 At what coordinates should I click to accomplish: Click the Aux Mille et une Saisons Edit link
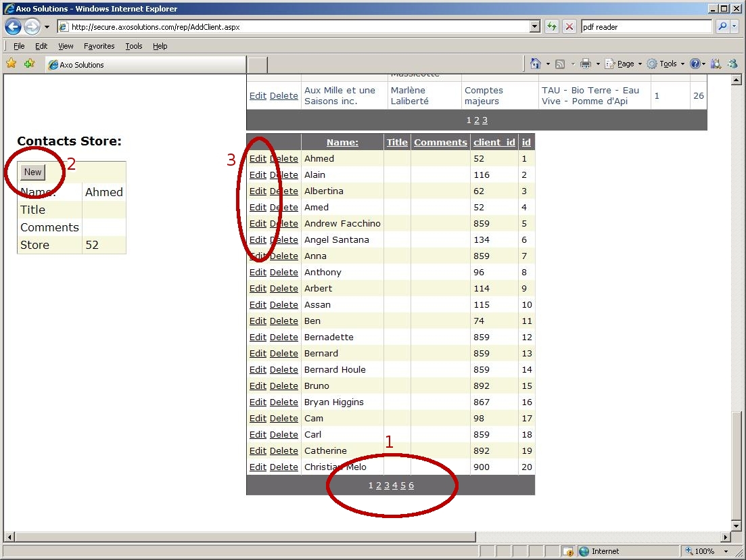[258, 95]
